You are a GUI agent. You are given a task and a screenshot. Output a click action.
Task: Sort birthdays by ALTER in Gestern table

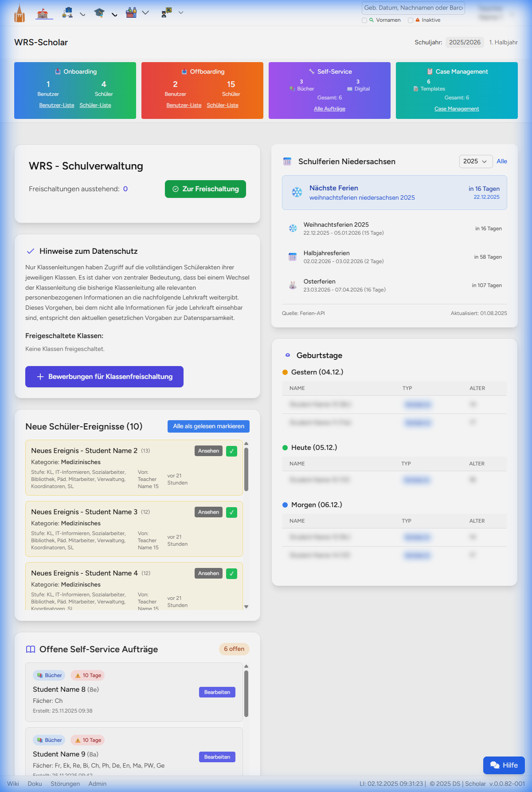(x=477, y=388)
